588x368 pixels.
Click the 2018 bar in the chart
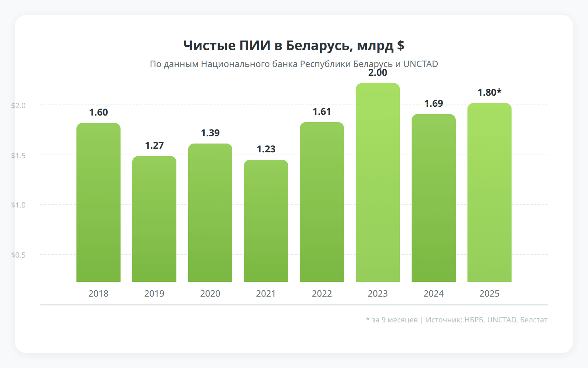click(98, 202)
